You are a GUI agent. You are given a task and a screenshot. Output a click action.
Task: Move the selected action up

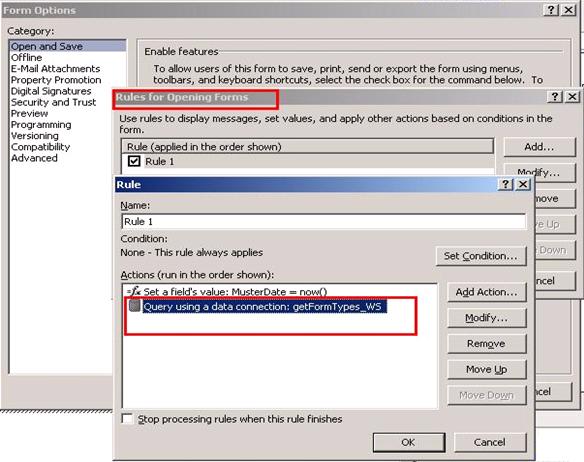click(x=486, y=369)
